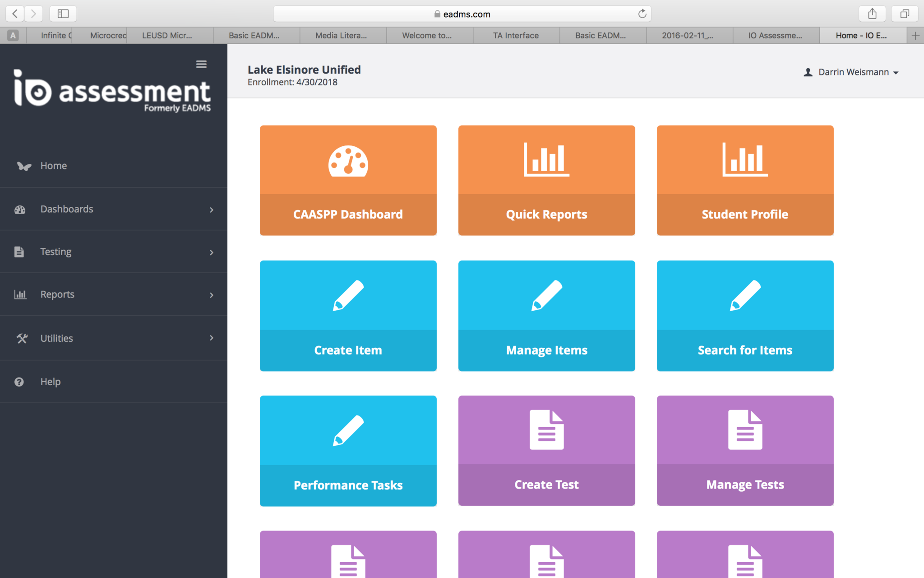This screenshot has height=578, width=924.
Task: Open the CAASPP Dashboard gauge tile
Action: (348, 180)
